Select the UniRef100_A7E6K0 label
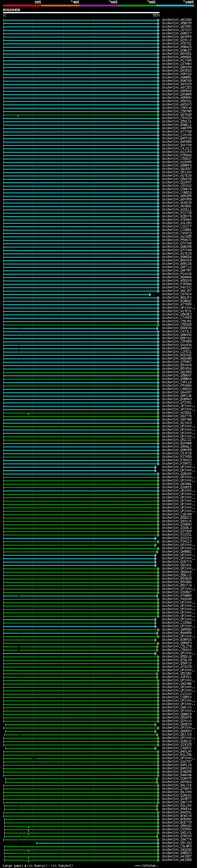Image resolution: width=197 pixels, height=868 pixels. (x=177, y=220)
